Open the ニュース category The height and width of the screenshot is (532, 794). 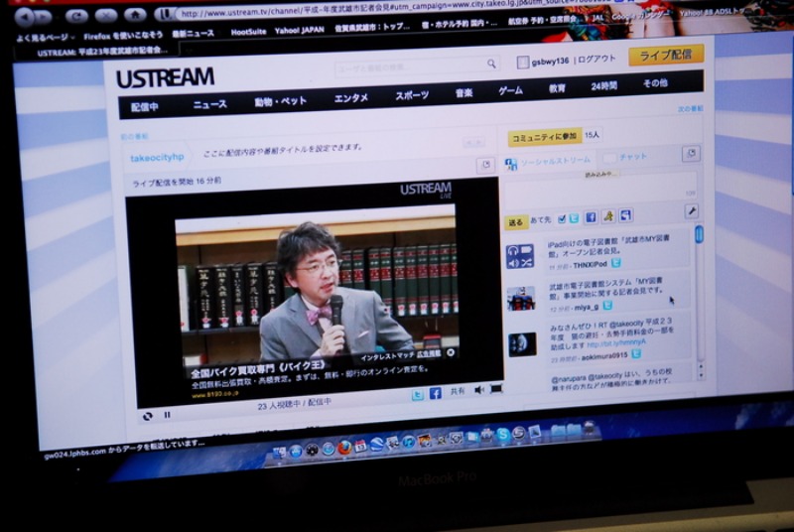[209, 104]
